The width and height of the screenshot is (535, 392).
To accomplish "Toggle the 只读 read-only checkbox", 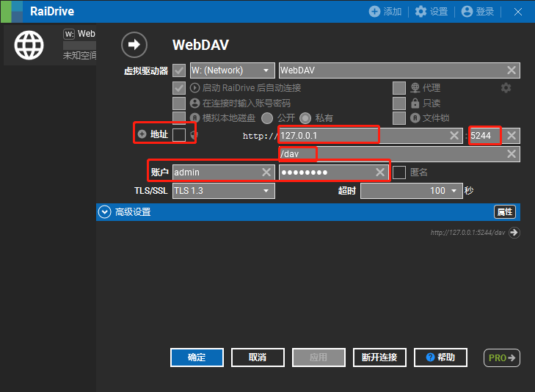I will [399, 104].
